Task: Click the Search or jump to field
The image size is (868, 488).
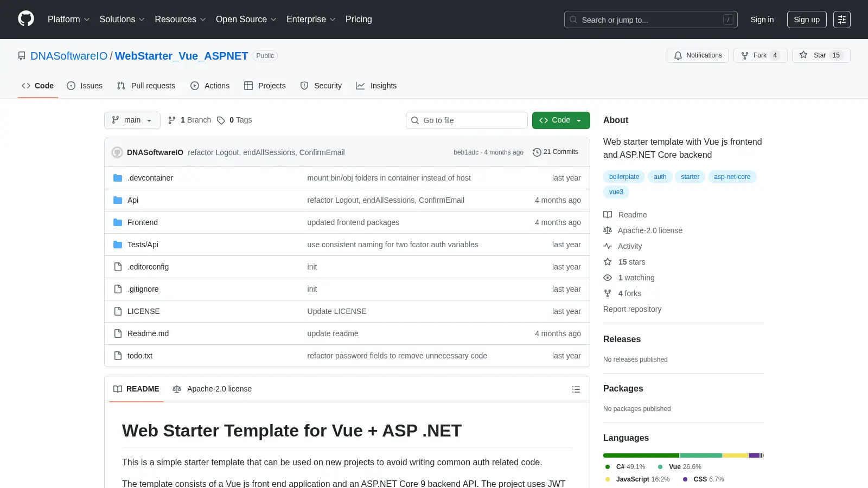Action: pyautogui.click(x=650, y=20)
